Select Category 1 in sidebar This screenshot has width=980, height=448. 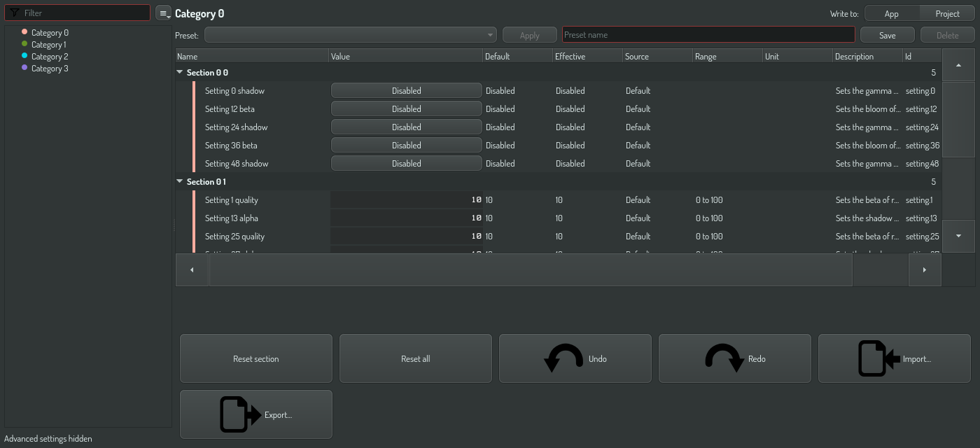[x=48, y=44]
